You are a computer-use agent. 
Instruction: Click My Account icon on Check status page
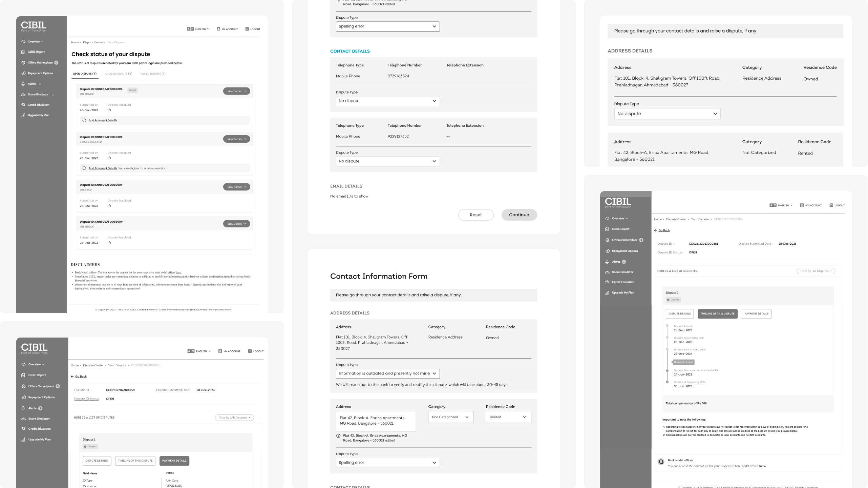218,29
